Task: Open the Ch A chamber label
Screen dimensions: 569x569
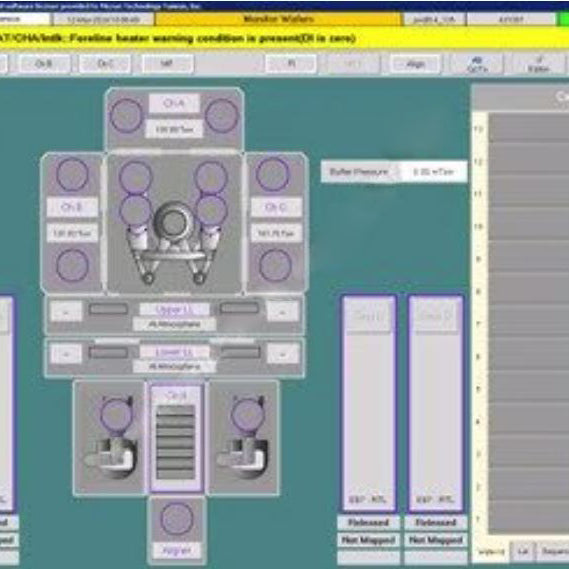Action: (174, 103)
